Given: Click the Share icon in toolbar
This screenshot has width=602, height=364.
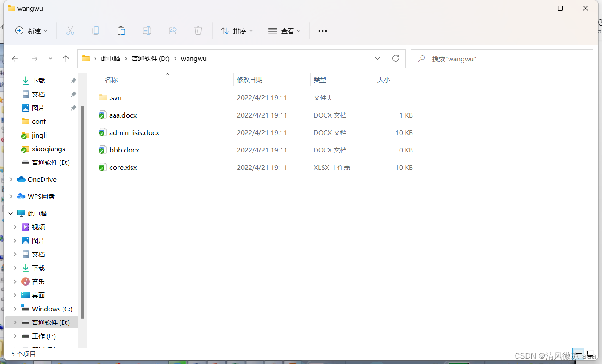Looking at the screenshot, I should click(x=173, y=31).
